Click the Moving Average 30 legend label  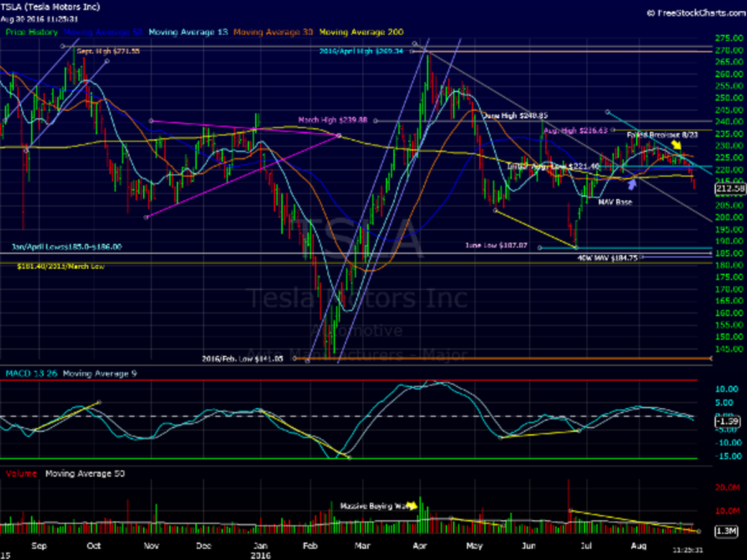click(x=274, y=32)
